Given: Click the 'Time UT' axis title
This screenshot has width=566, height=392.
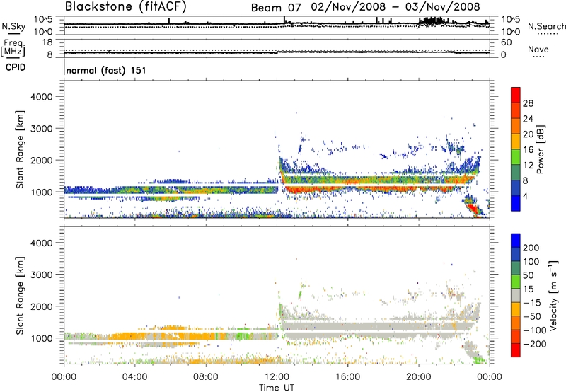Looking at the screenshot, I should point(277,388).
